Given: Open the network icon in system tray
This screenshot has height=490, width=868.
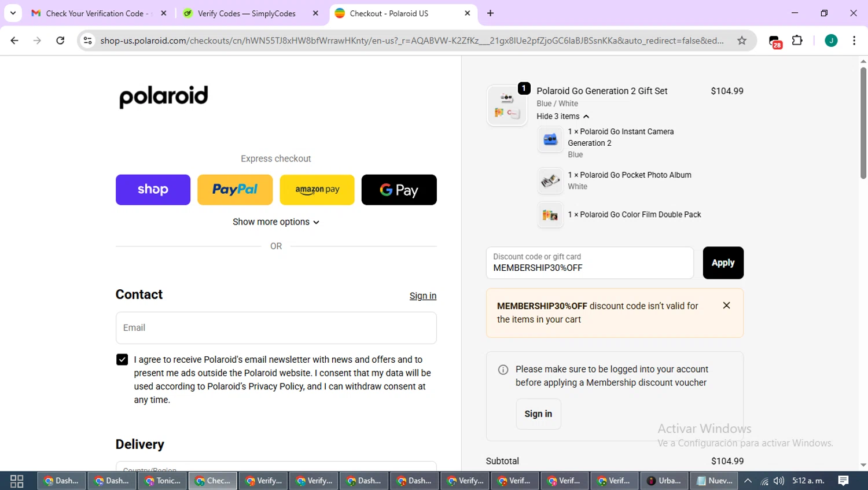Looking at the screenshot, I should click(x=764, y=481).
